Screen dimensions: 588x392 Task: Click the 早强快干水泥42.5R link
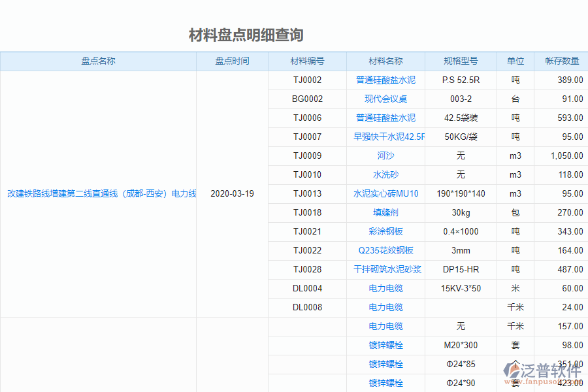(385, 137)
